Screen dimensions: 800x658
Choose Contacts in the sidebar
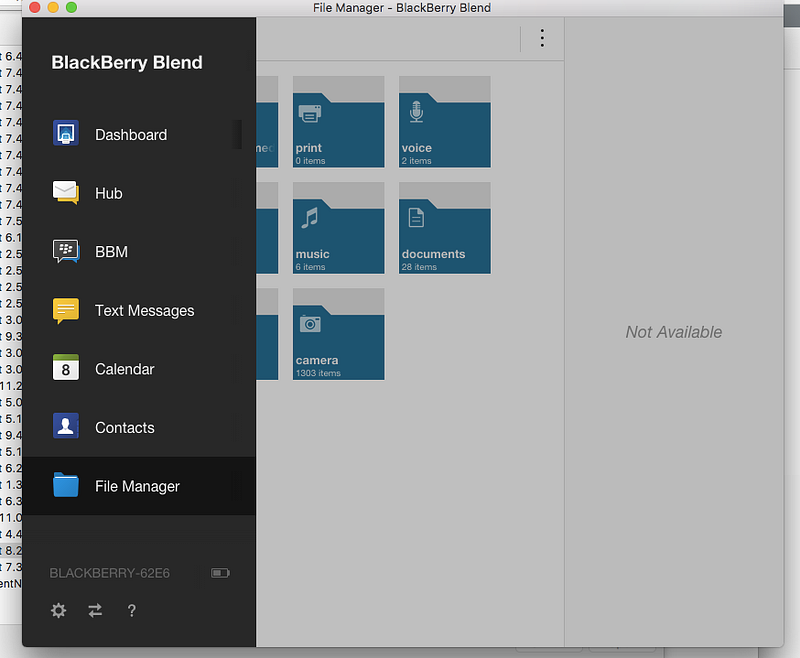pos(124,428)
